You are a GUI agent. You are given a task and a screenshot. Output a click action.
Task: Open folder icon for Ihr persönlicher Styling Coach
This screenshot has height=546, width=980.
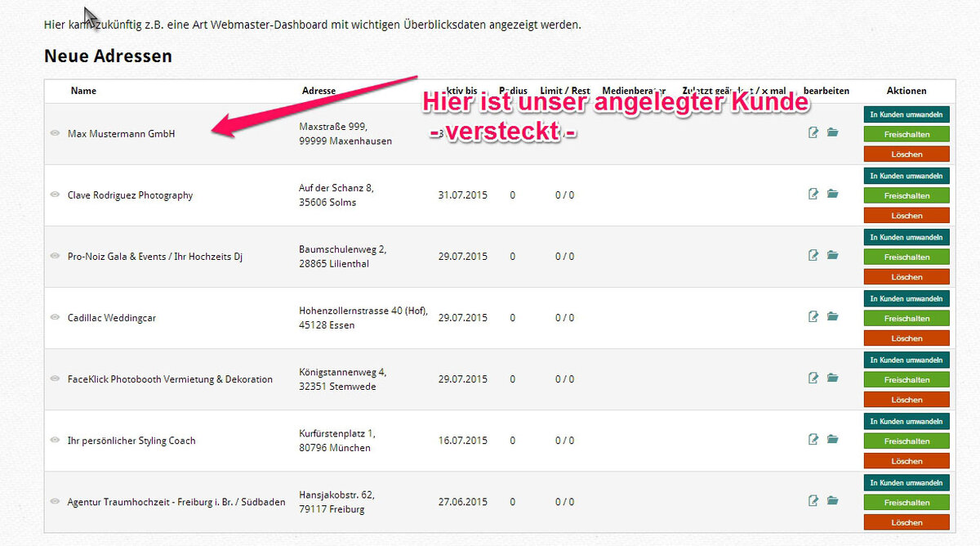point(832,439)
